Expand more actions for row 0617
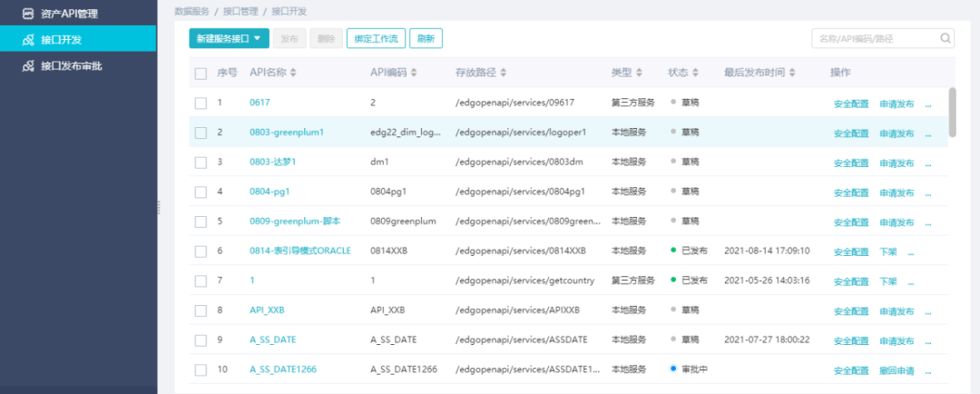 tap(927, 103)
